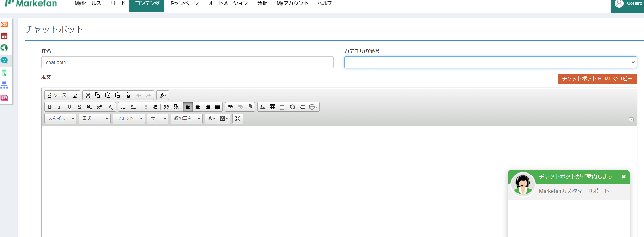Insert a block quote

click(166, 107)
